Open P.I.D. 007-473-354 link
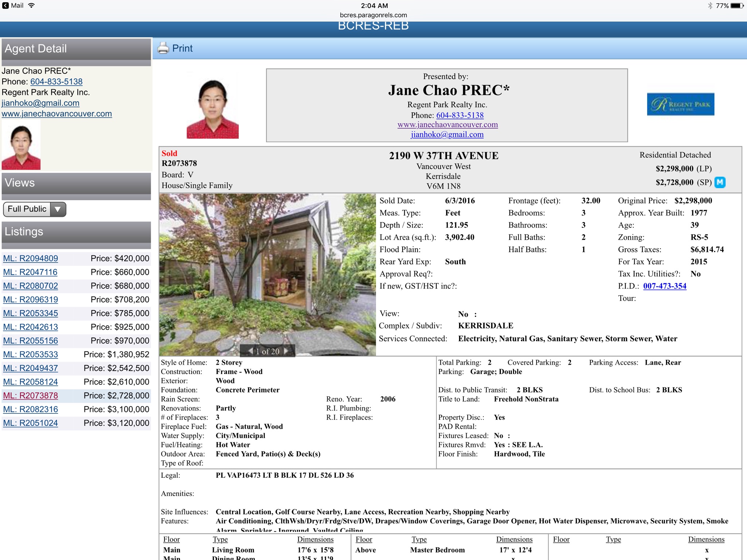Screen dimensions: 747x560 point(664,286)
